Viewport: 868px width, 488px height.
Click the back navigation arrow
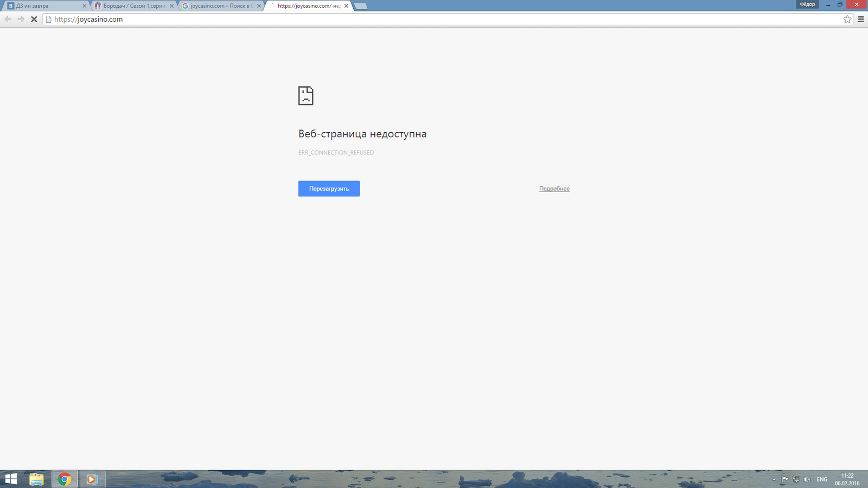coord(8,20)
